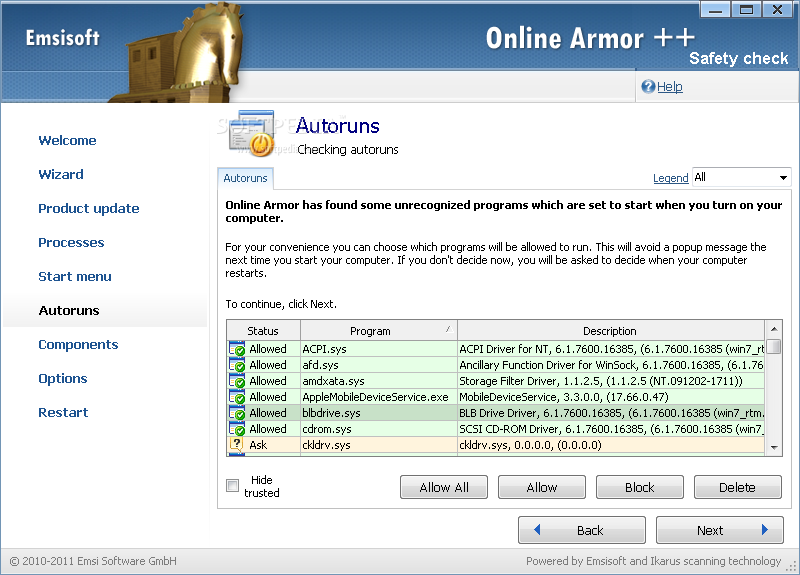Screen dimensions: 800x575
Task: Click the 'SCSI CD-ROM Driver' description cell
Action: [611, 429]
